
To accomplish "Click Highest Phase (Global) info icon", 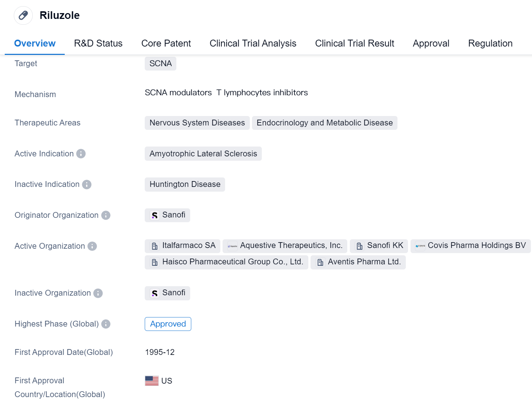I will tap(106, 324).
